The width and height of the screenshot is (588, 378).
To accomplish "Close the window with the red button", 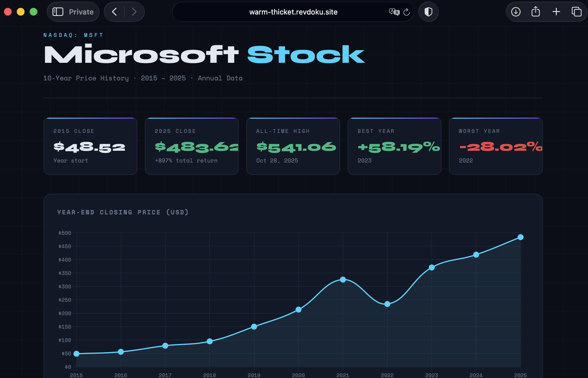I will pyautogui.click(x=8, y=12).
